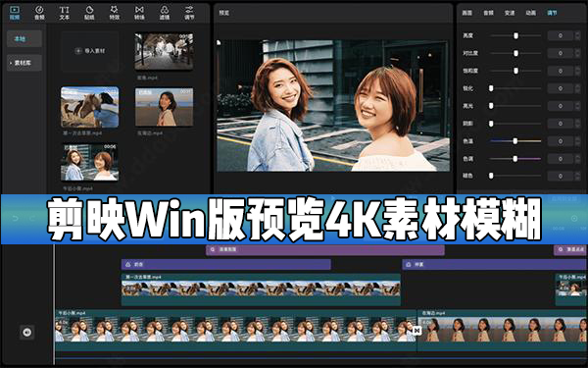This screenshot has height=368, width=588.
Task: Mute the main timeline track speaker icon
Action: 27,332
